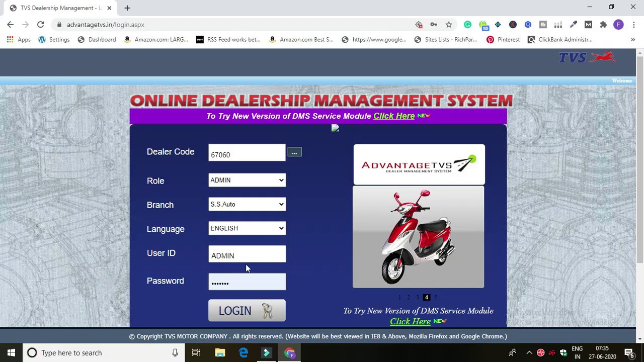This screenshot has width=644, height=362.
Task: Open the green extension with badge 10
Action: pos(484,25)
